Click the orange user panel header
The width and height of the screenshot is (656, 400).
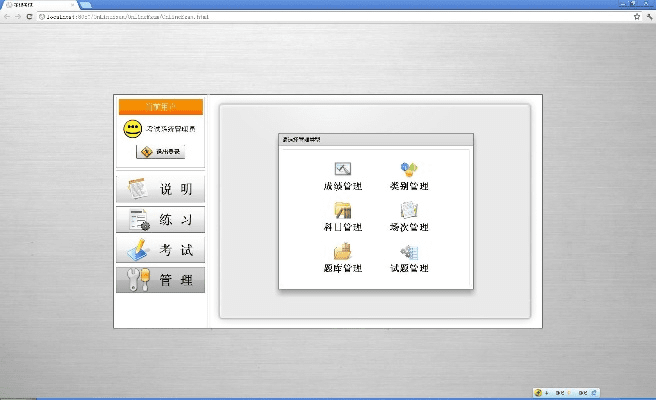(160, 106)
